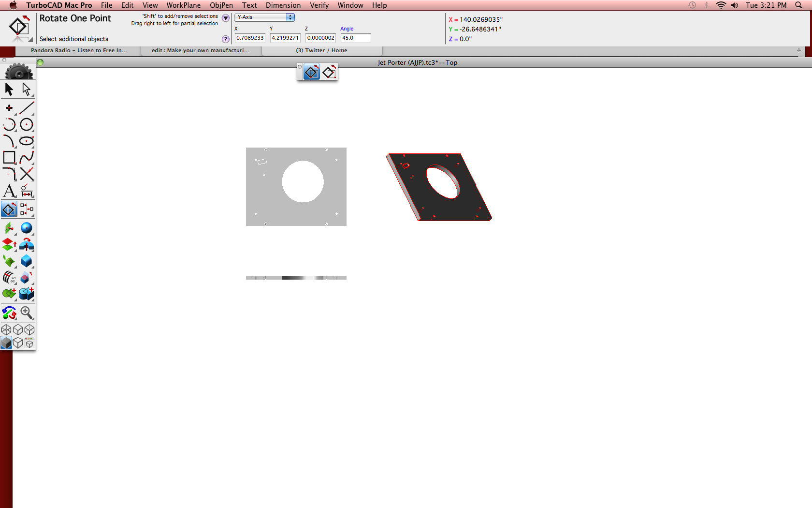The height and width of the screenshot is (508, 812).
Task: Open the Window menu
Action: [x=350, y=5]
